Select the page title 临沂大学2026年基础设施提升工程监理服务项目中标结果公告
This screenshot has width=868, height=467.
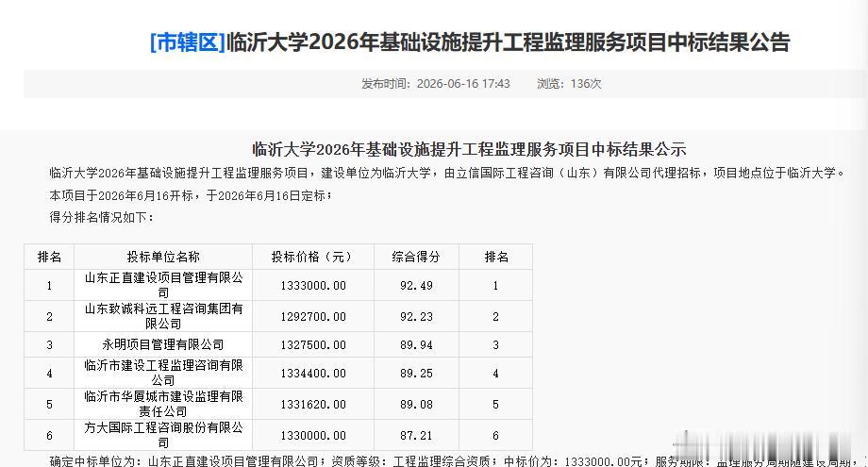click(509, 42)
